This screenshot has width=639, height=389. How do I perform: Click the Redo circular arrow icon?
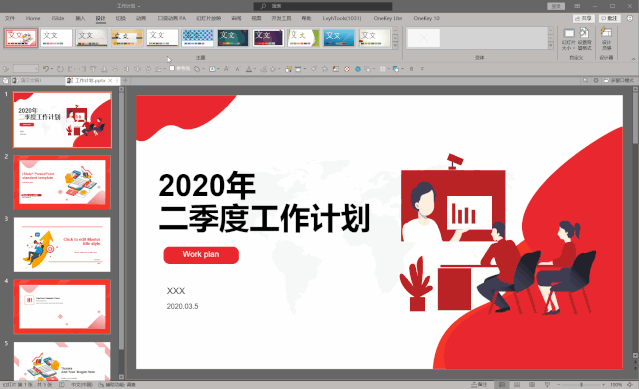tap(60, 69)
